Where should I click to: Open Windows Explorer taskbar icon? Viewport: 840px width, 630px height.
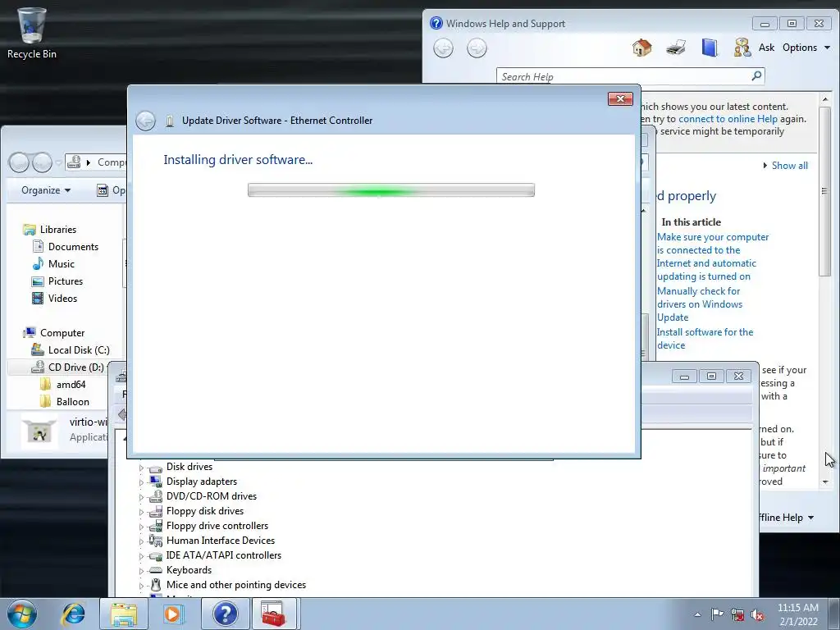[x=124, y=614]
